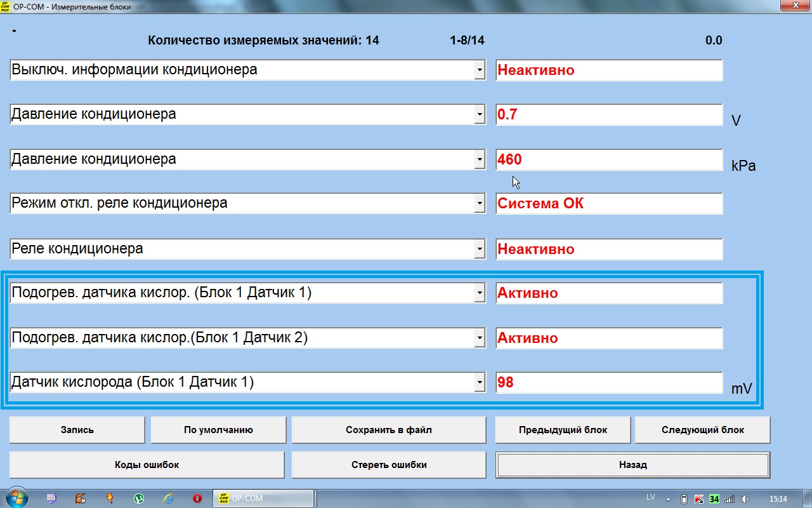Click the battery status tray icon
This screenshot has height=508, width=812.
point(684,498)
